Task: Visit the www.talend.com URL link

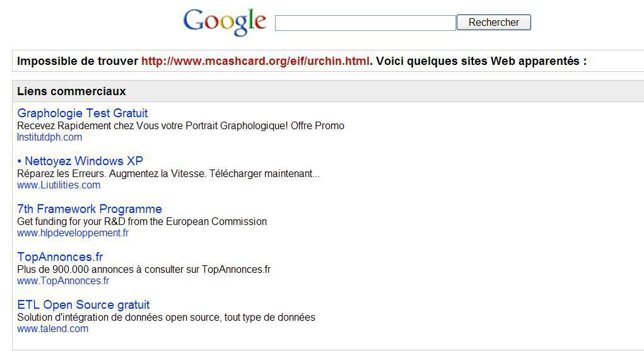Action: pyautogui.click(x=52, y=329)
